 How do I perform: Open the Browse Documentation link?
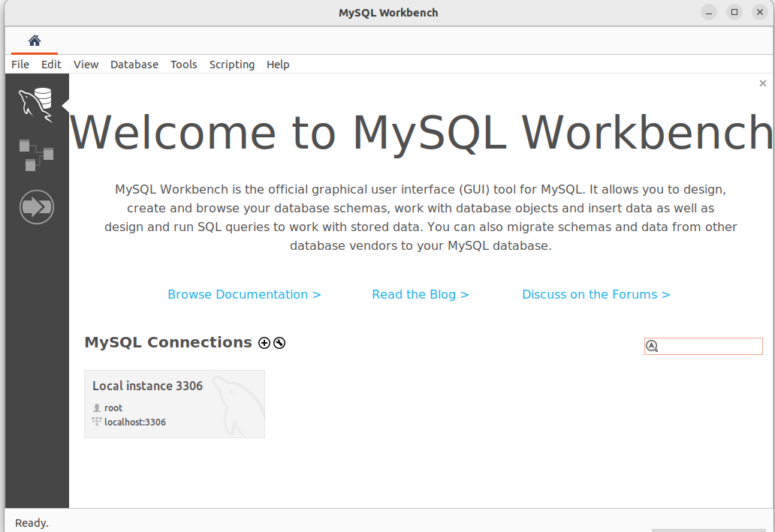point(244,294)
